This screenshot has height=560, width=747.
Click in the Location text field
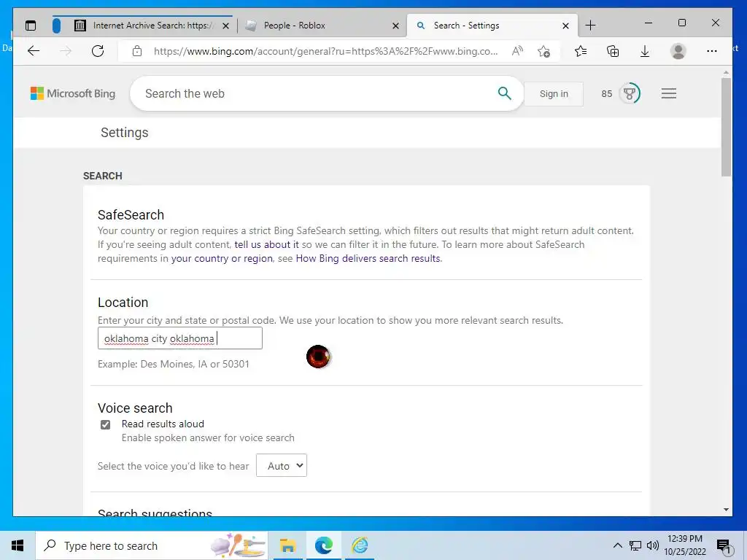180,338
